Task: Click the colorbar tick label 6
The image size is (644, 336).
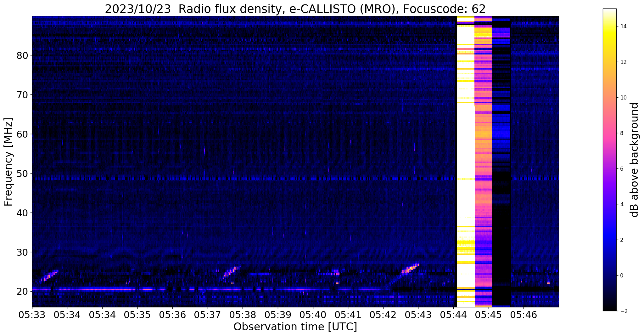Action: tap(621, 169)
